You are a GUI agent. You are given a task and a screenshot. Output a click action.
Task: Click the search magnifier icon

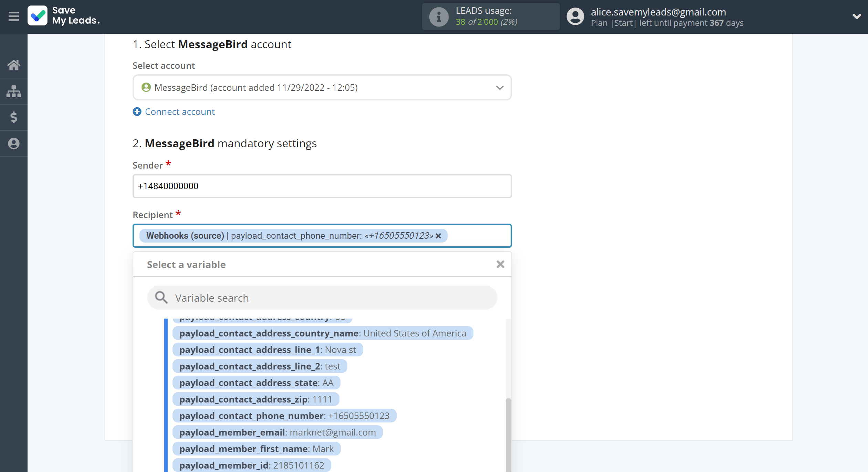pyautogui.click(x=161, y=298)
